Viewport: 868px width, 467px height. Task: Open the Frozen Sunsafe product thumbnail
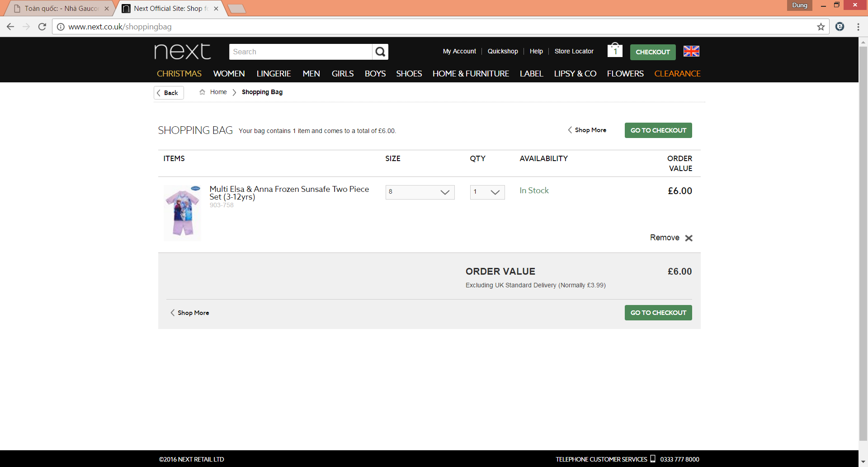182,213
